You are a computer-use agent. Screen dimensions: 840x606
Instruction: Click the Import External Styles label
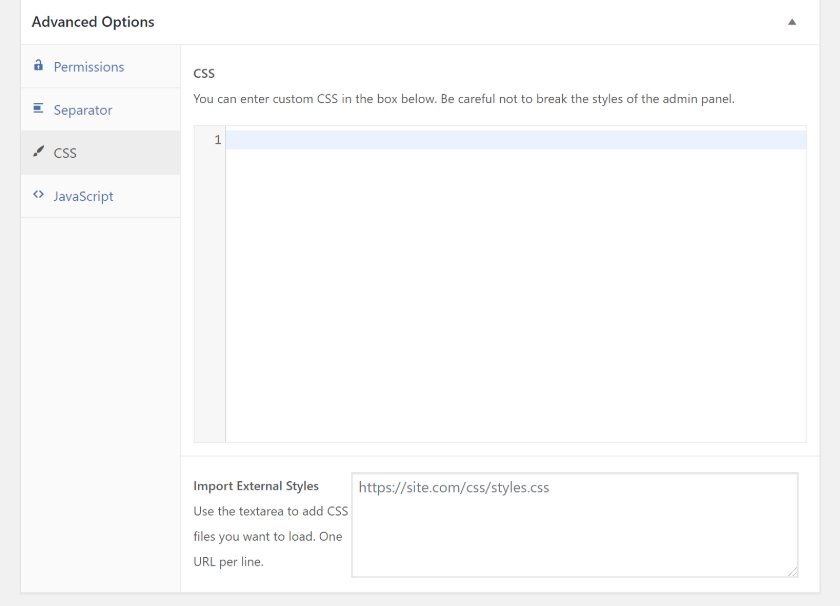coord(256,486)
